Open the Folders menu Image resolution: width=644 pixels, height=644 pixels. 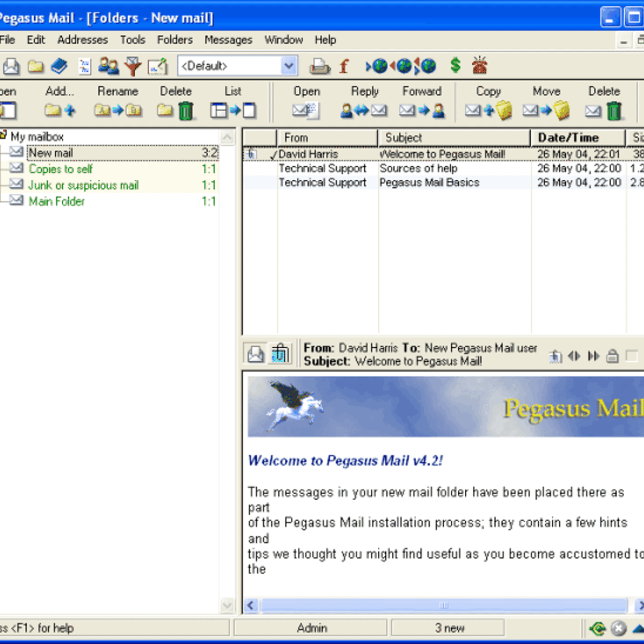click(x=174, y=40)
